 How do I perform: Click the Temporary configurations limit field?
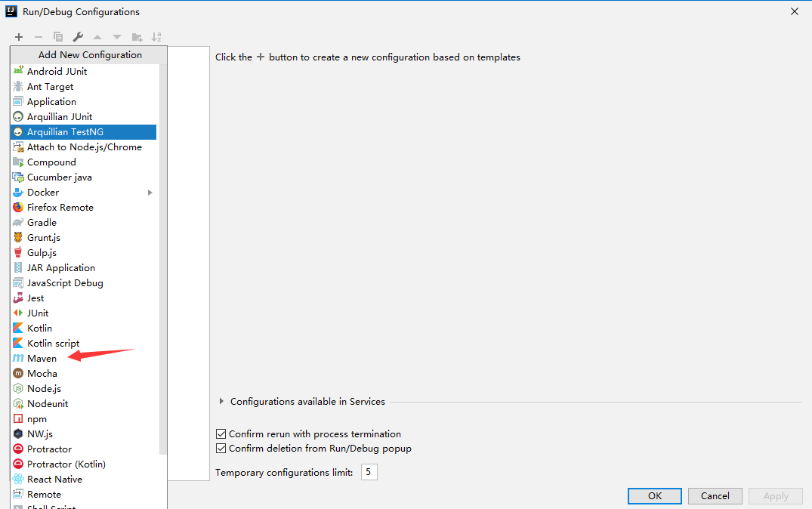point(369,472)
